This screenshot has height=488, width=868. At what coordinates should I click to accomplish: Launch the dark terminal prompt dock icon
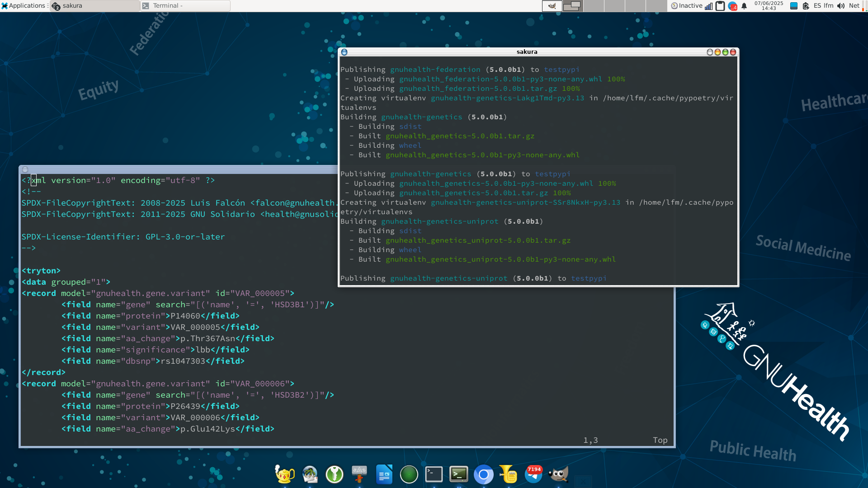[434, 474]
